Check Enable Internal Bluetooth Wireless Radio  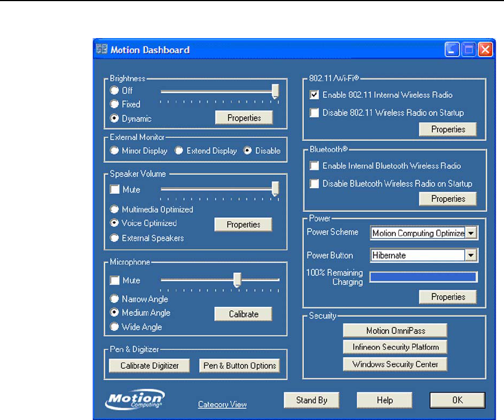[x=314, y=166]
